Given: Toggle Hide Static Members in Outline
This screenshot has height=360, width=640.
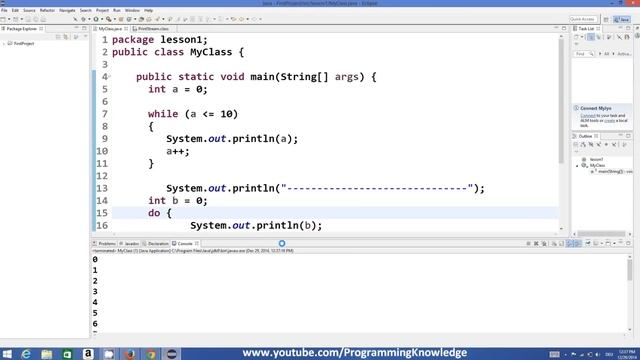Looking at the screenshot, I should [x=598, y=144].
